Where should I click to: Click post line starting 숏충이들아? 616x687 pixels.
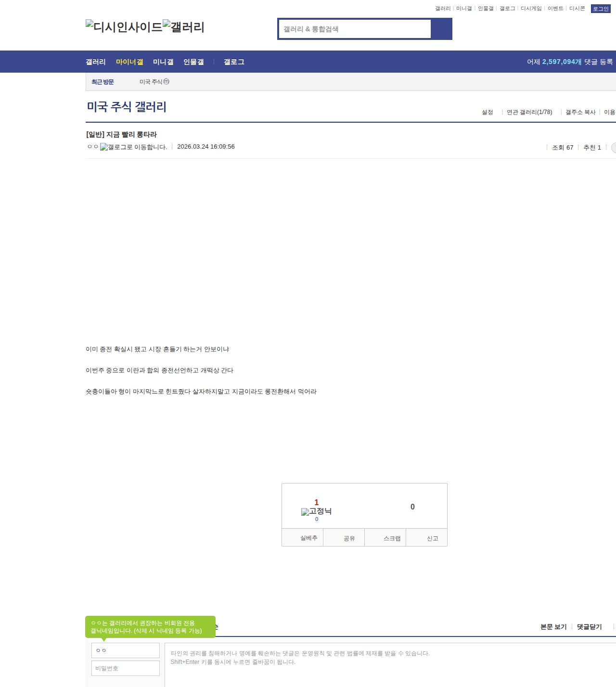point(201,392)
